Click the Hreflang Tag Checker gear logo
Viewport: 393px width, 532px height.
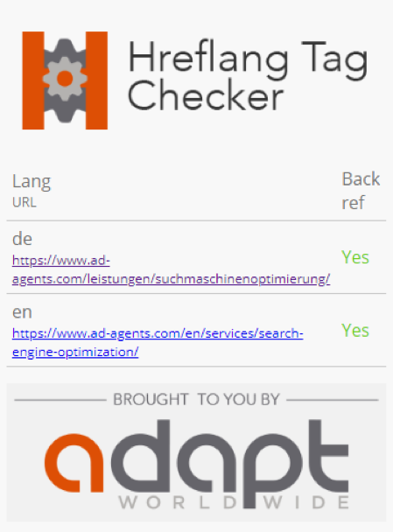(65, 80)
